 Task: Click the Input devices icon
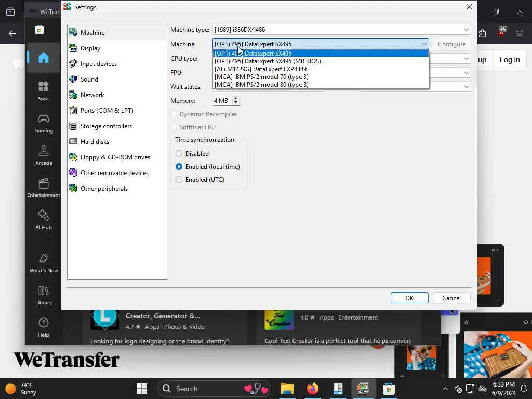click(73, 63)
